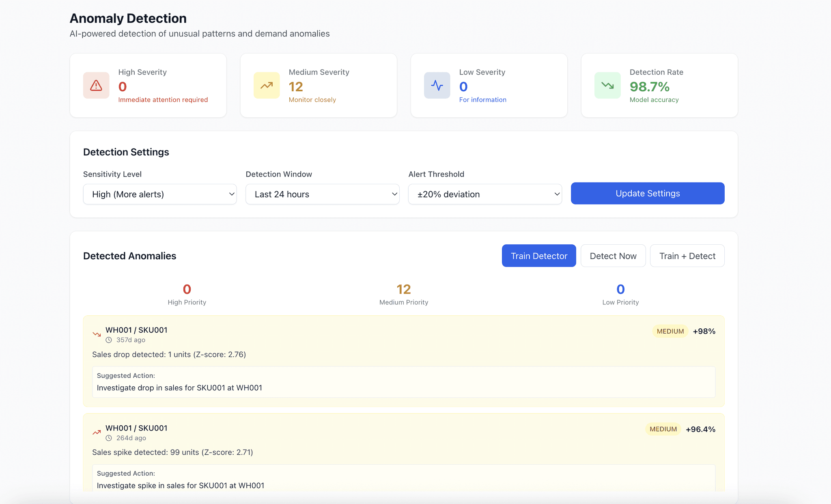Run the Detect Now action
Viewport: 831px width, 504px height.
click(613, 256)
